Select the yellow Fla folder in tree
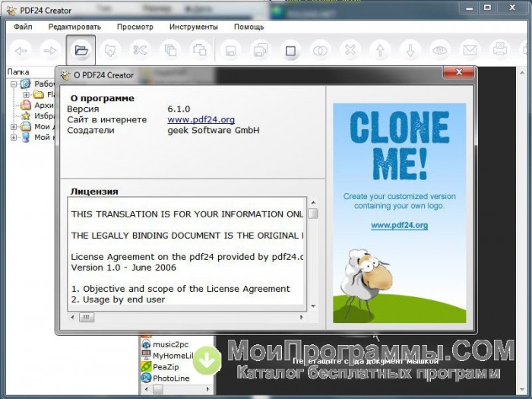532x399 pixels. coord(38,95)
